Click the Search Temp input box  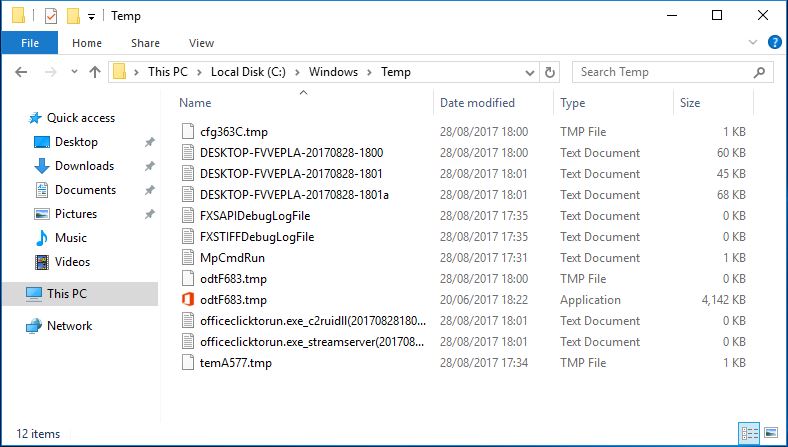click(x=663, y=72)
